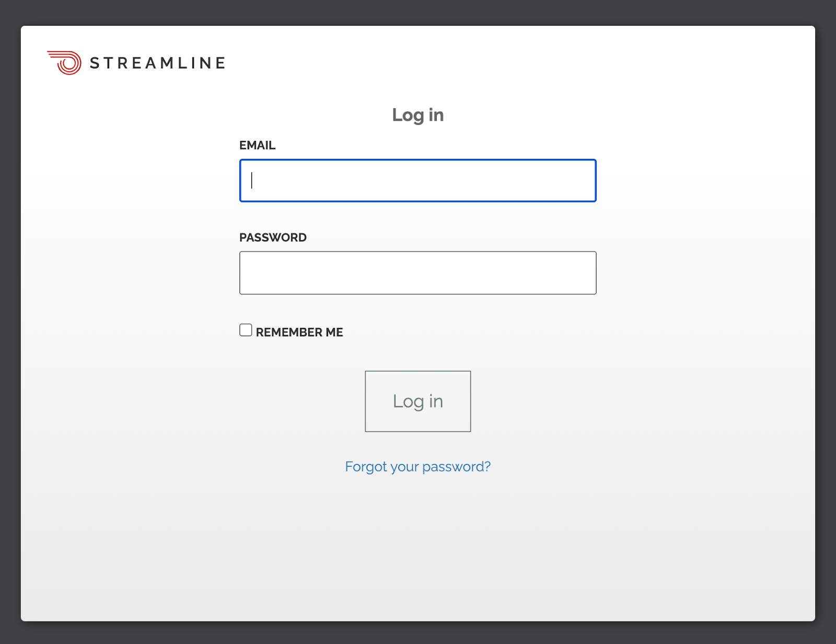The height and width of the screenshot is (644, 836).
Task: Click the EMAIL field label
Action: (x=258, y=145)
